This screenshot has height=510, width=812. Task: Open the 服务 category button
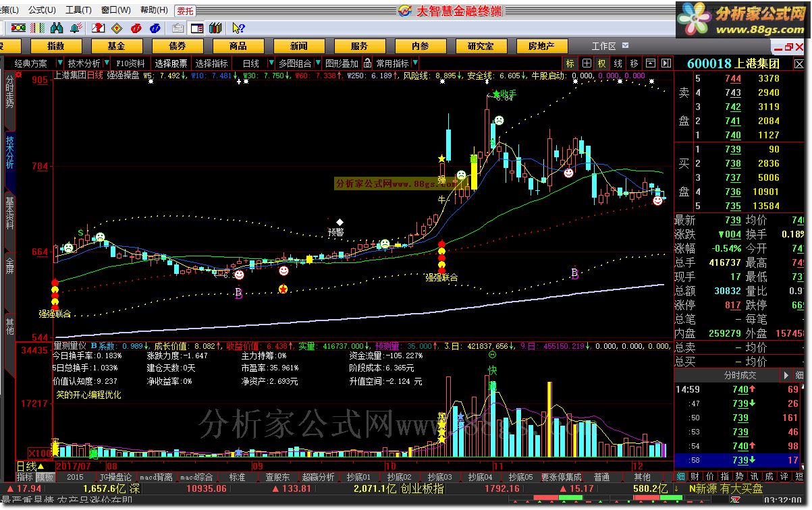pyautogui.click(x=360, y=46)
